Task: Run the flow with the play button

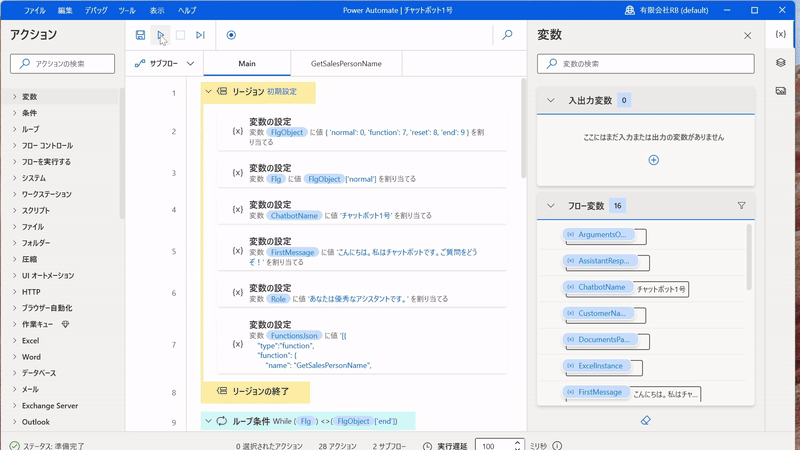Action: [x=160, y=35]
